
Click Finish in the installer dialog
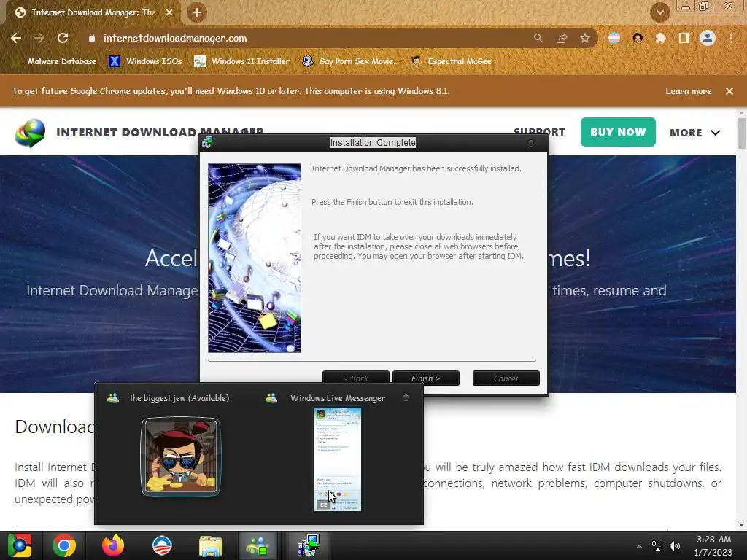[x=426, y=378]
